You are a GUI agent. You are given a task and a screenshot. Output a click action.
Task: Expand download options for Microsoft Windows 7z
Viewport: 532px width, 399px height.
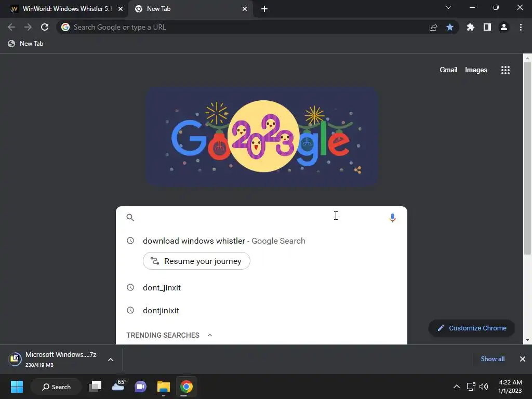pos(111,360)
